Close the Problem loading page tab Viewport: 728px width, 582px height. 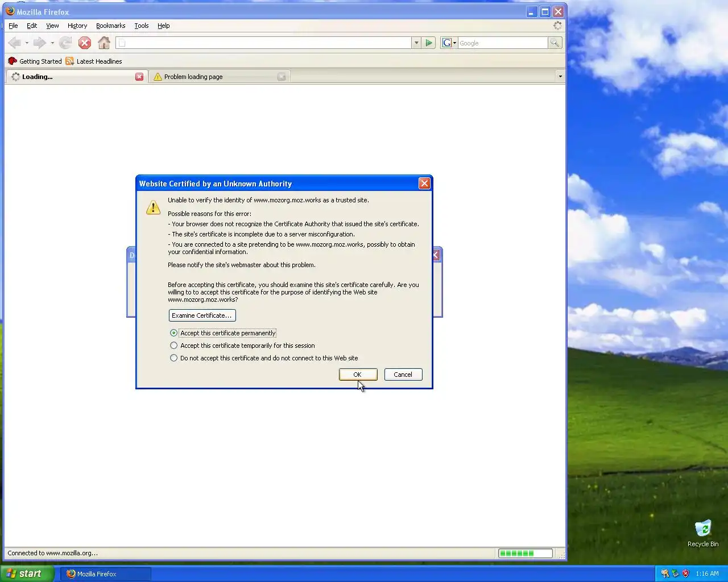pos(282,77)
